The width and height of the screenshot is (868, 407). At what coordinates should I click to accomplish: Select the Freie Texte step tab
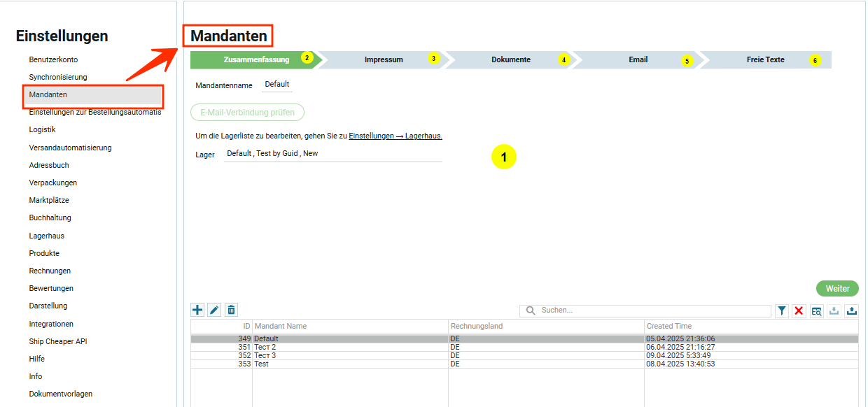tap(765, 60)
